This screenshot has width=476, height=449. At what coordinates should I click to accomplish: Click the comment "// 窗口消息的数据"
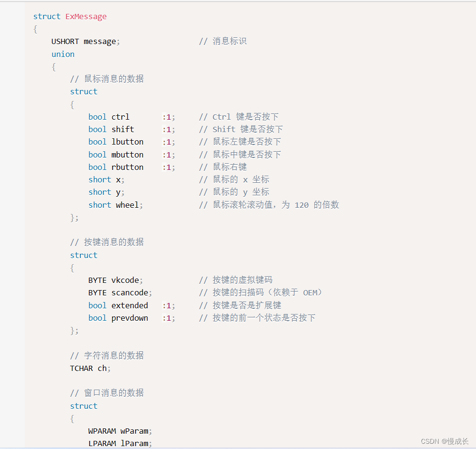coord(107,393)
